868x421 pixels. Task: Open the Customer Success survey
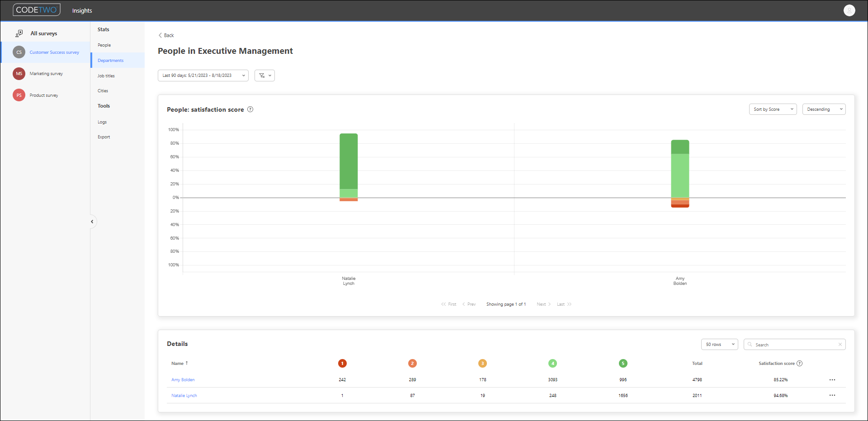pos(54,52)
